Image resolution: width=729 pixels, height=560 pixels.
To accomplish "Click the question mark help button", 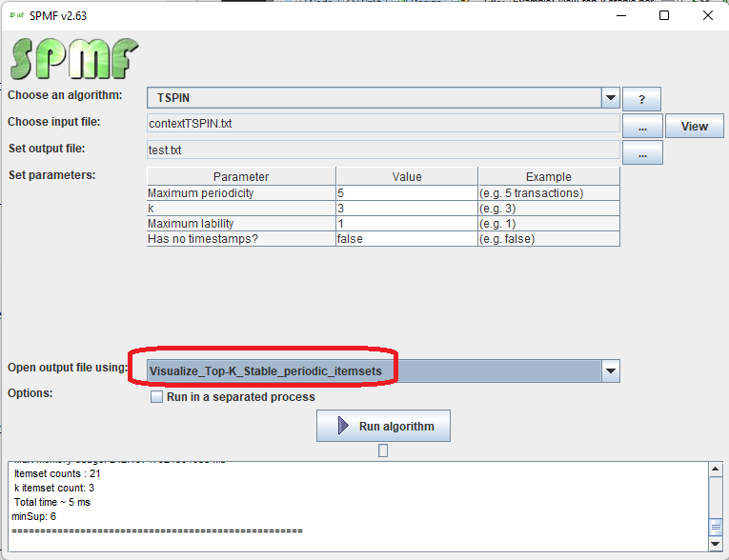I will pos(641,99).
